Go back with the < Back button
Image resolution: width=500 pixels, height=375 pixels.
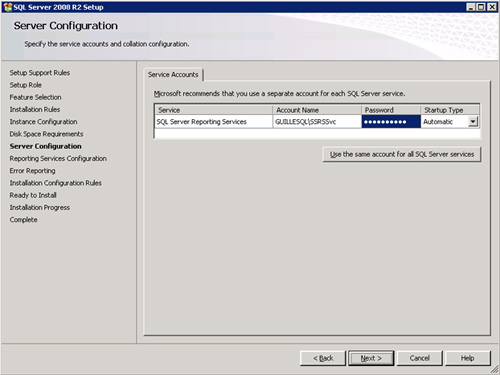click(323, 358)
